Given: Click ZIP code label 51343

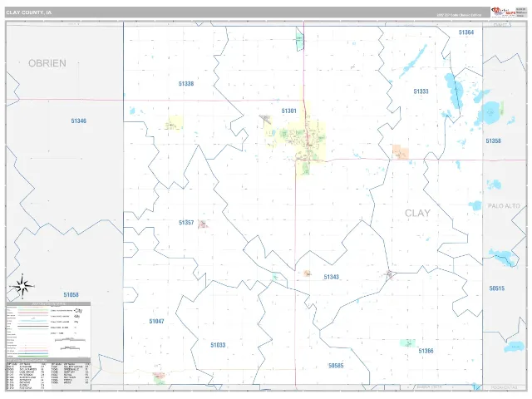Looking at the screenshot, I should pyautogui.click(x=331, y=277).
